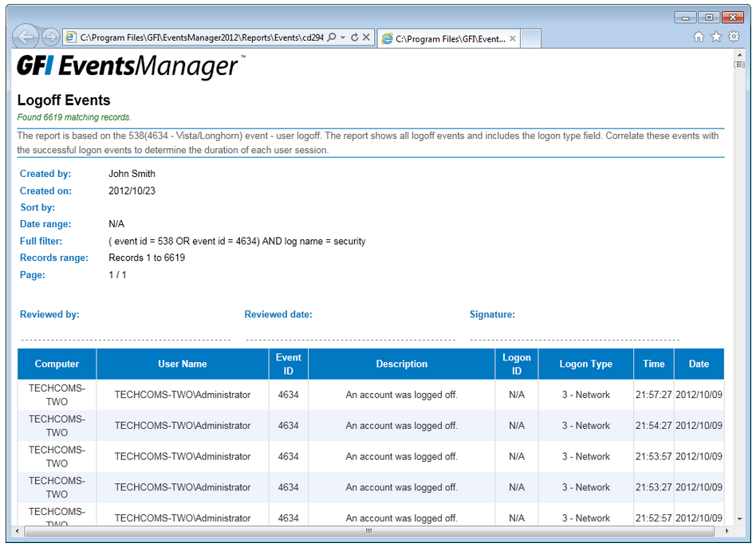Click the "Page:" label
Viewport: 756px width, 547px height.
point(33,275)
